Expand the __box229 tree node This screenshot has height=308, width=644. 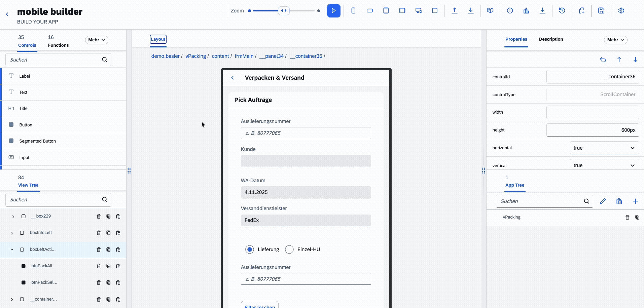pos(13,217)
